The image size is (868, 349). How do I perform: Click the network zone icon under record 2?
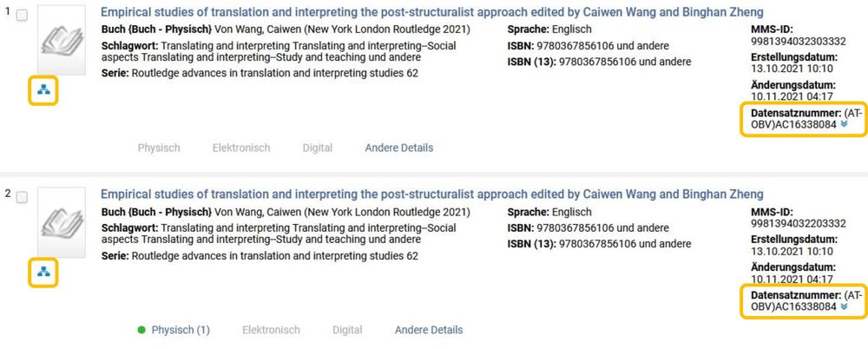[x=43, y=272]
